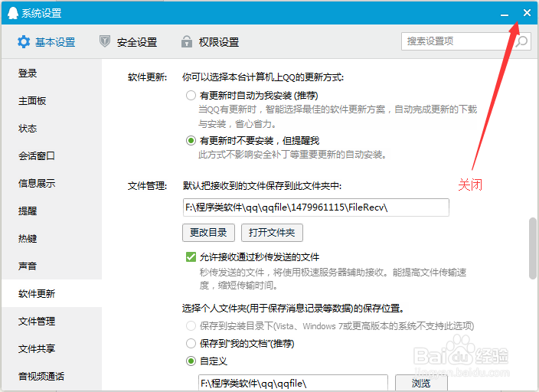
Task: Click the gear icon for 基本设置
Action: [24, 42]
